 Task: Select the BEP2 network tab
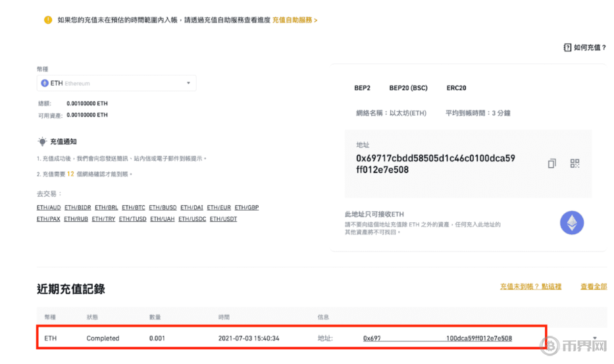[x=363, y=88]
